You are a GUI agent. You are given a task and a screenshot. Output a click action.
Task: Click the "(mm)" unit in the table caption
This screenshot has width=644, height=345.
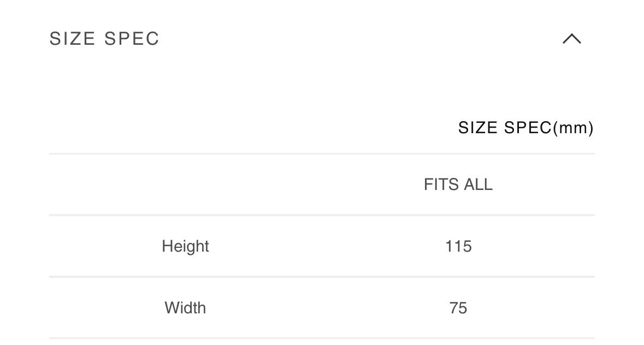(573, 128)
